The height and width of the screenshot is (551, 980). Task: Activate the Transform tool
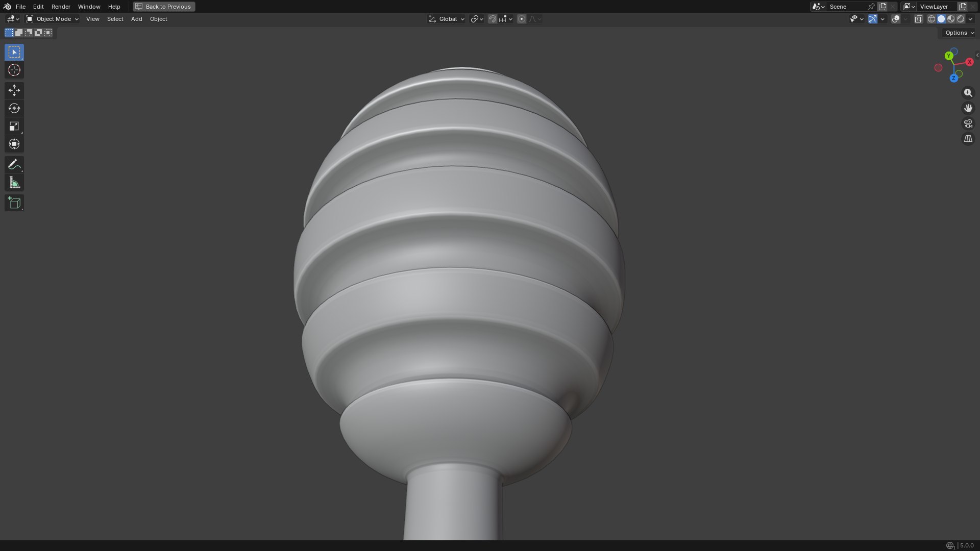click(14, 144)
